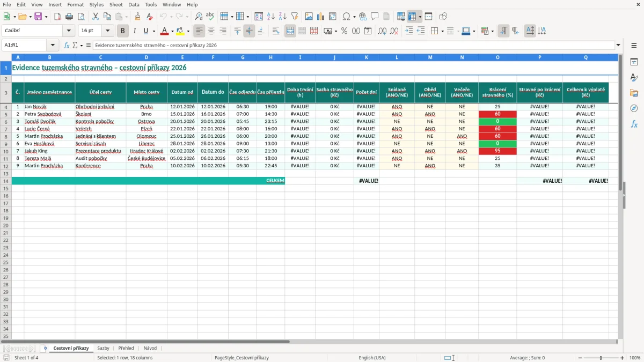Open the Format menu
Viewport: 644px width, 362px height.
tap(75, 4)
